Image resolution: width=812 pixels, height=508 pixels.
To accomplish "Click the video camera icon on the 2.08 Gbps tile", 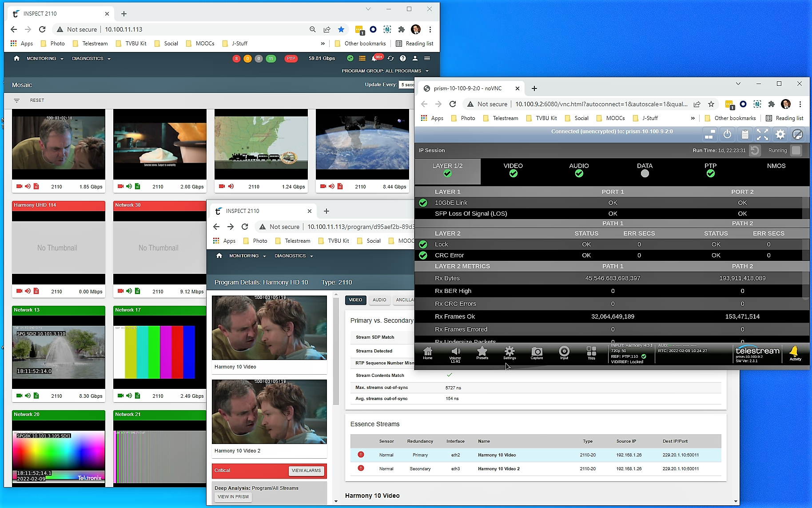I will pyautogui.click(x=120, y=186).
